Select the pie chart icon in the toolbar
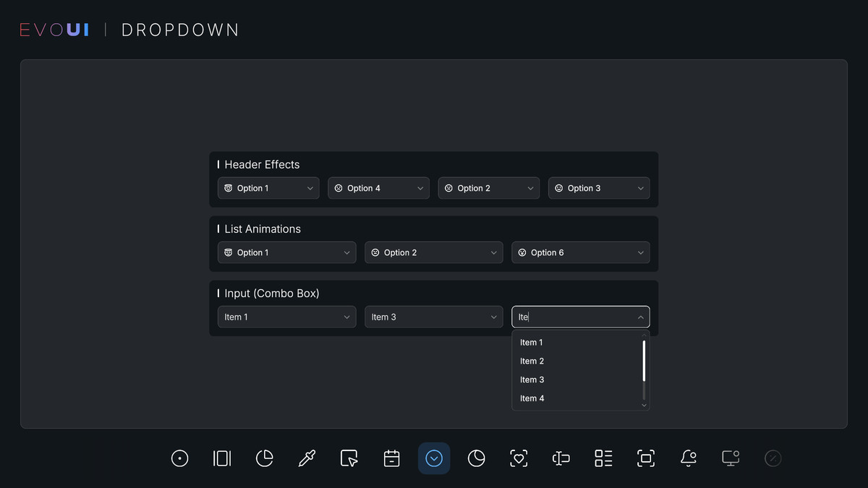The image size is (868, 488). click(x=264, y=458)
